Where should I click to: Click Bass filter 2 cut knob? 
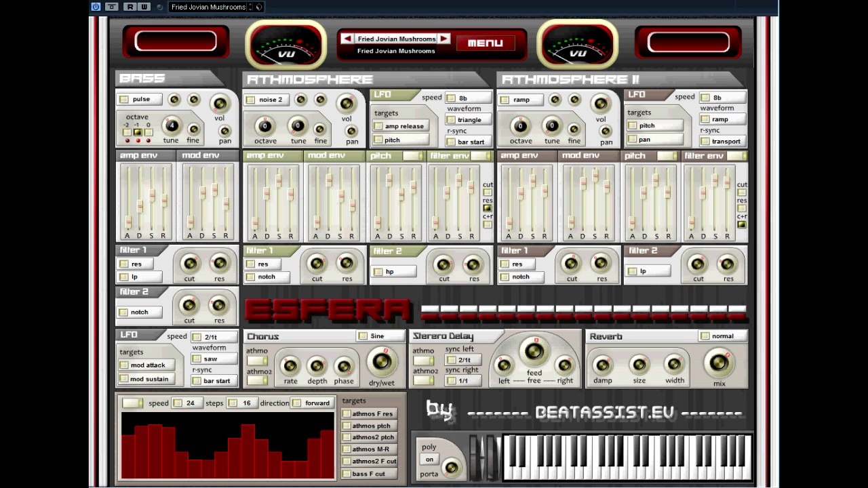(189, 305)
